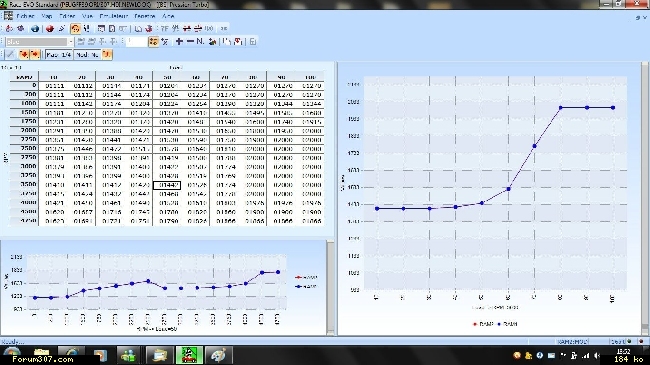Click the multicolored icon after the N. button
650x365 pixels.
[212, 41]
